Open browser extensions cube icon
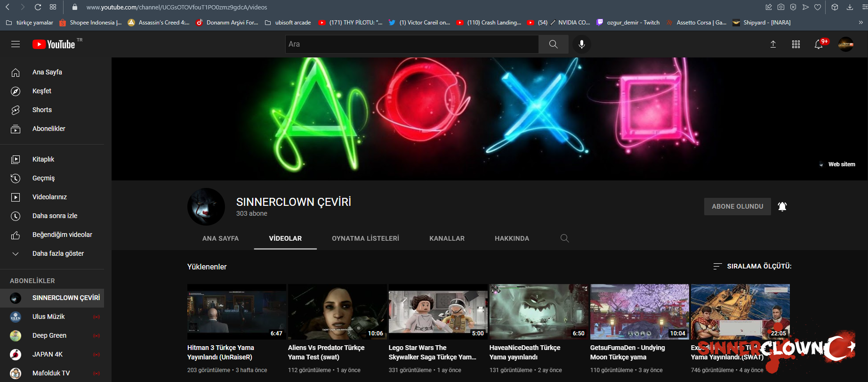The width and height of the screenshot is (868, 382). 835,7
